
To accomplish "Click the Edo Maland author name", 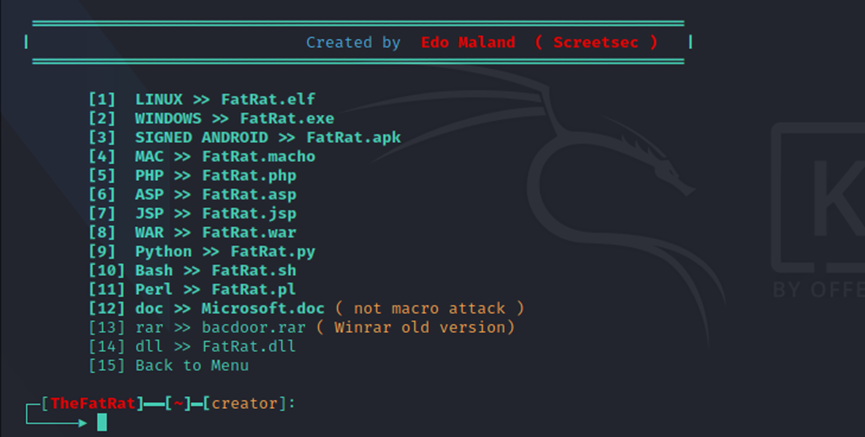I will [468, 42].
